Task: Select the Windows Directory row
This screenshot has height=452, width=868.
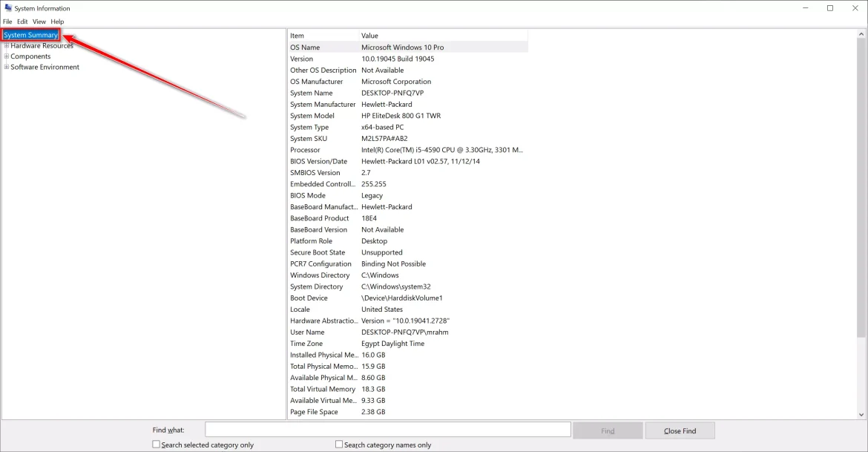Action: point(408,275)
